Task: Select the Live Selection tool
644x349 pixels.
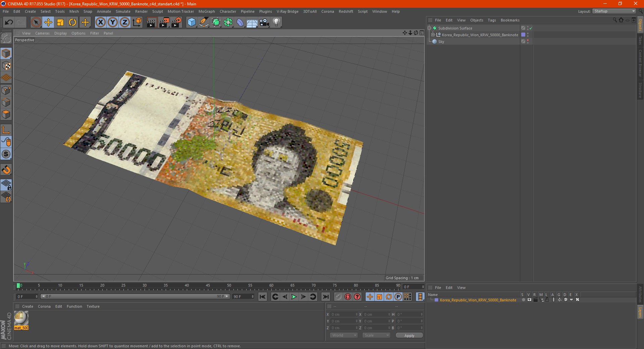Action: (x=36, y=22)
